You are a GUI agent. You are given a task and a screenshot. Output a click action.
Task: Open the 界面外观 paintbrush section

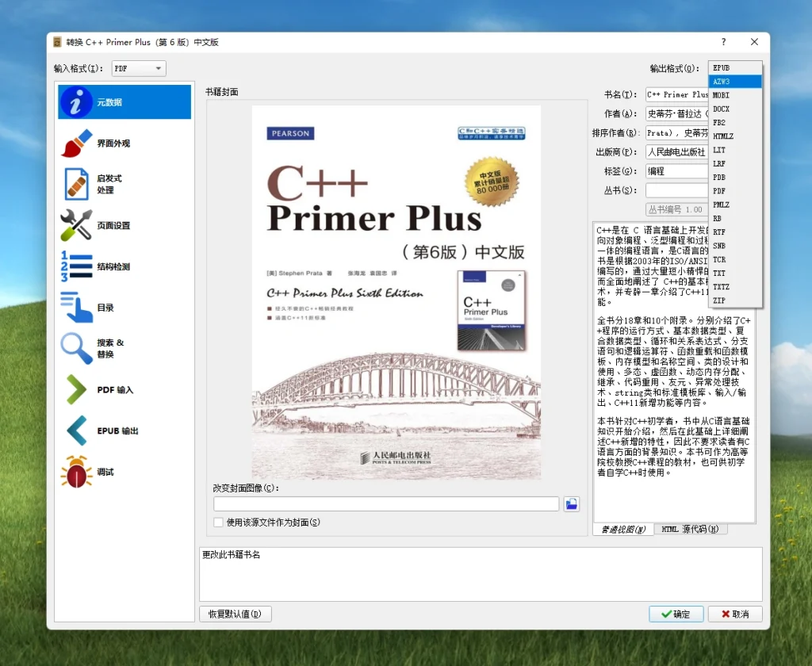pyautogui.click(x=76, y=143)
